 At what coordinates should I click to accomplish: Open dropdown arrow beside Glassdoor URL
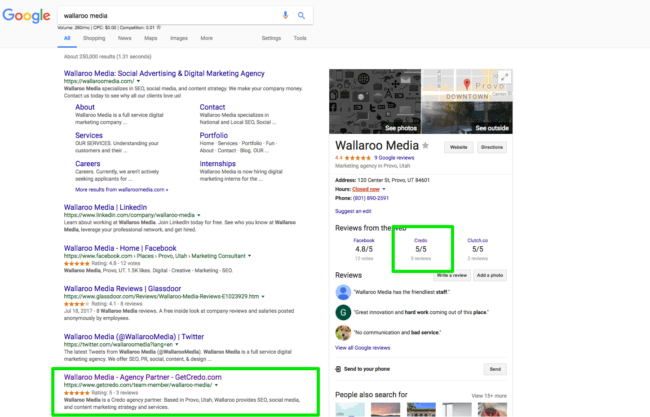coord(263,297)
